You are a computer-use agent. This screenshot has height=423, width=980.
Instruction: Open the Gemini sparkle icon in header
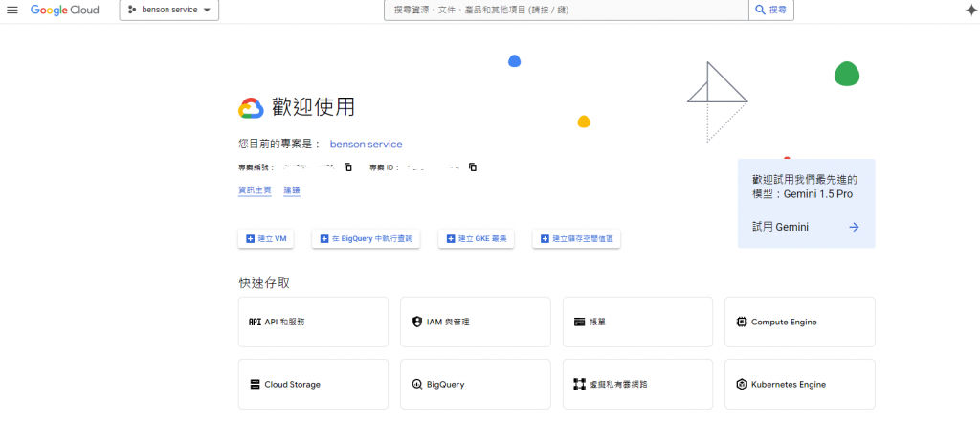(971, 10)
